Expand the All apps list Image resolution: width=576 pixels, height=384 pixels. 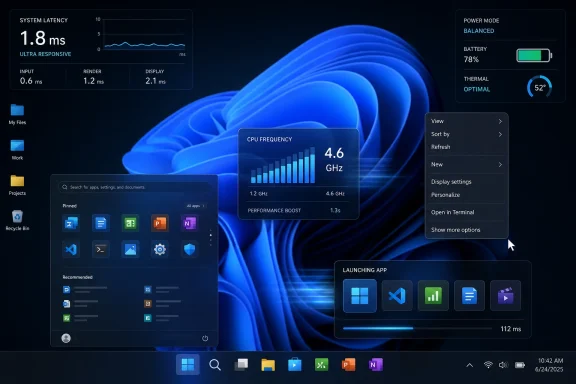point(196,206)
